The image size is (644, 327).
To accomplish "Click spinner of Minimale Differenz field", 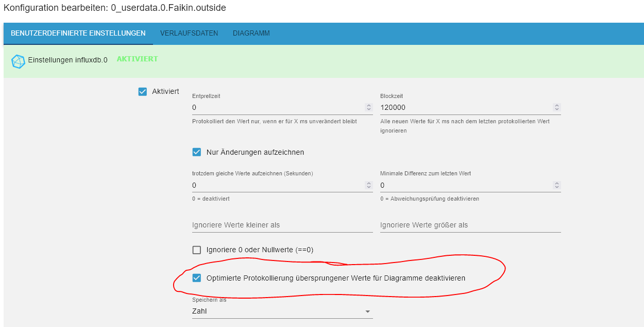I will 556,185.
